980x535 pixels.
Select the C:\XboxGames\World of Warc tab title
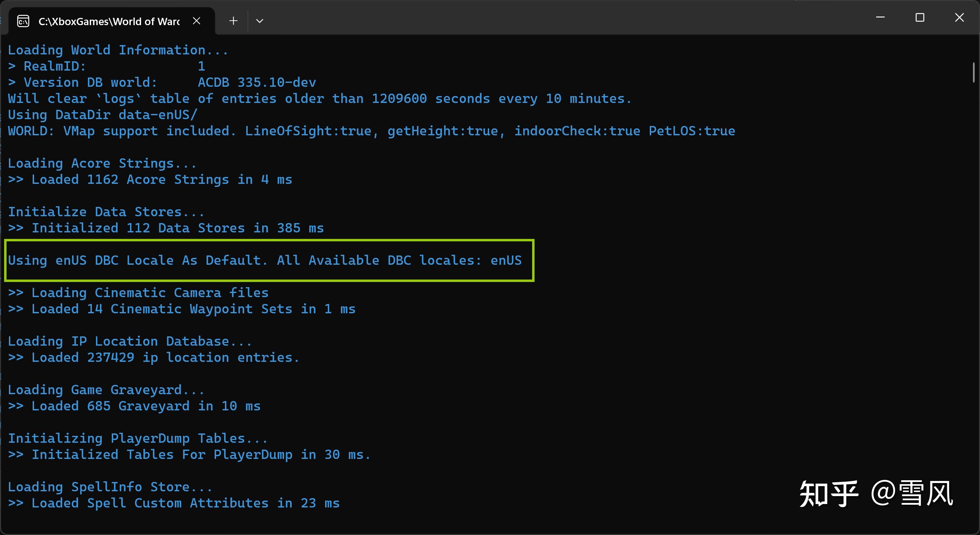tap(109, 21)
